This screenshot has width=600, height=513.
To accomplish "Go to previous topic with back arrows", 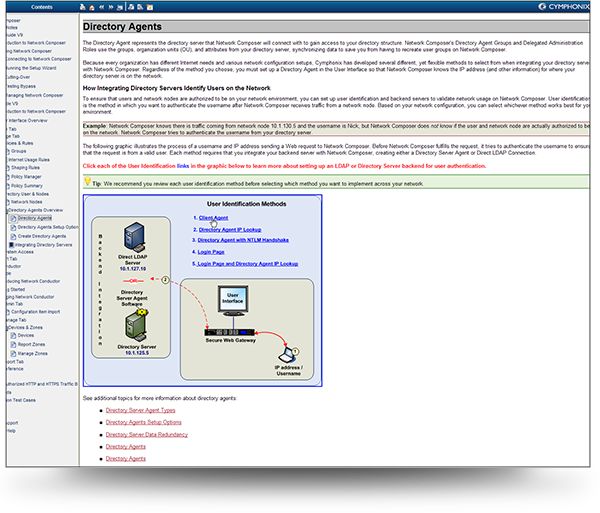I will click(101, 7).
